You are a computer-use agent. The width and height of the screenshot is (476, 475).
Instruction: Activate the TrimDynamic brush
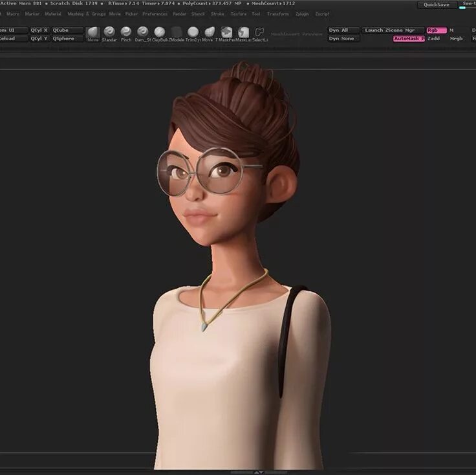click(x=193, y=32)
